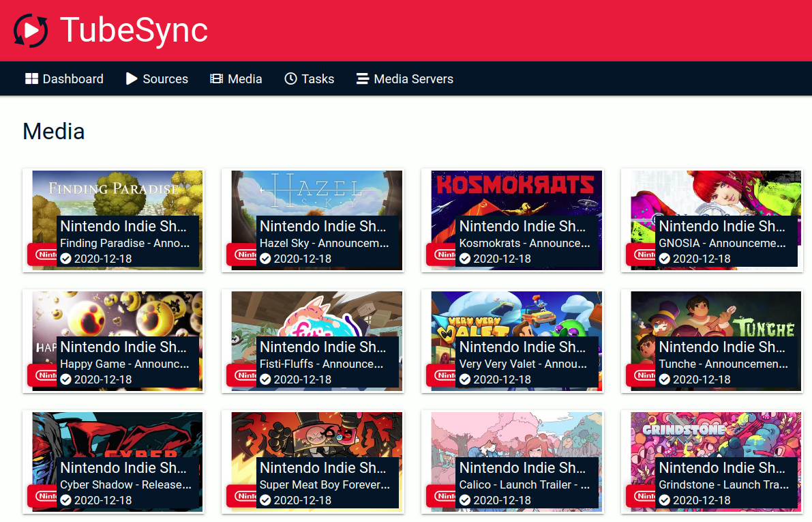
Task: Click the Nintendo badge on Hazel Sky thumbnail
Action: pos(242,255)
